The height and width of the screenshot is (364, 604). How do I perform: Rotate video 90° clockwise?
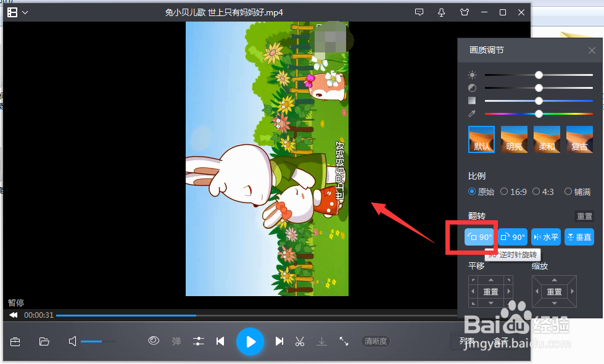[x=513, y=237]
